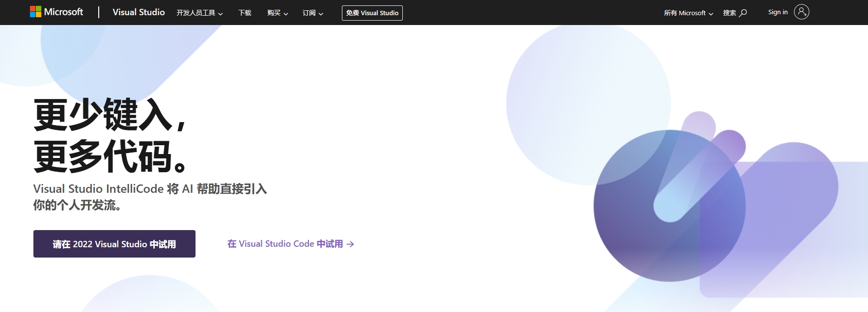Follow the 在 Visual Studio Code 中试用 link
The height and width of the screenshot is (312, 868).
click(285, 244)
